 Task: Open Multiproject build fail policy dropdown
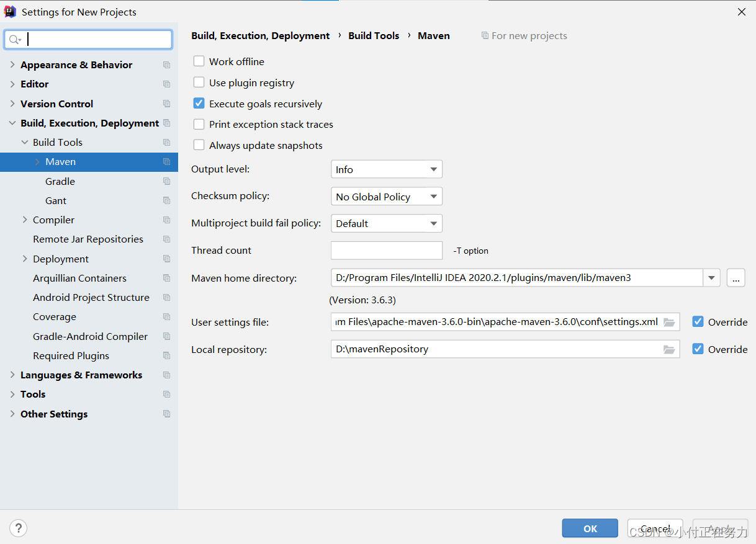pyautogui.click(x=386, y=223)
